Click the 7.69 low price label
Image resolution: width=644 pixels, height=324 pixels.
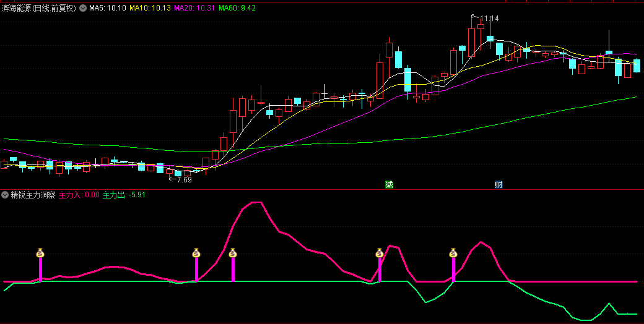click(x=183, y=180)
